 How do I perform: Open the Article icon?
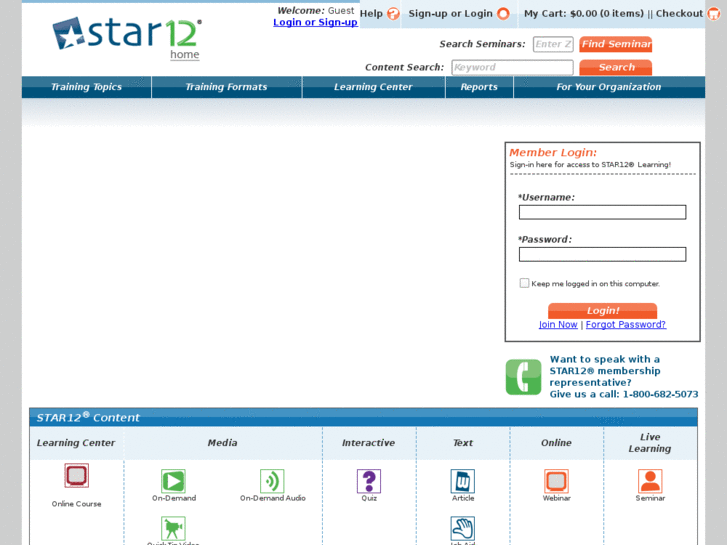point(463,481)
